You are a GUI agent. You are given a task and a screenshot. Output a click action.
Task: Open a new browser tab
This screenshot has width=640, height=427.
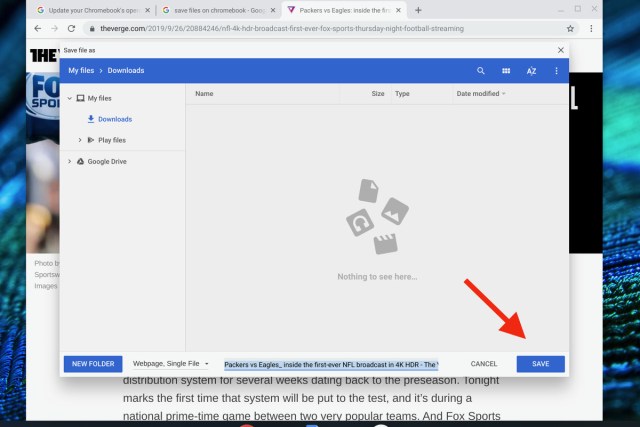[418, 10]
